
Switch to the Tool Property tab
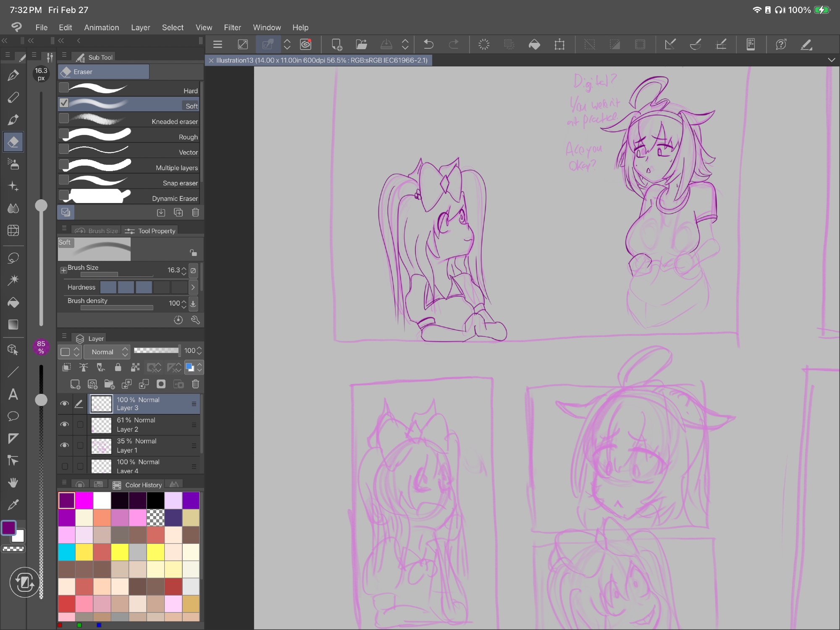tap(151, 231)
